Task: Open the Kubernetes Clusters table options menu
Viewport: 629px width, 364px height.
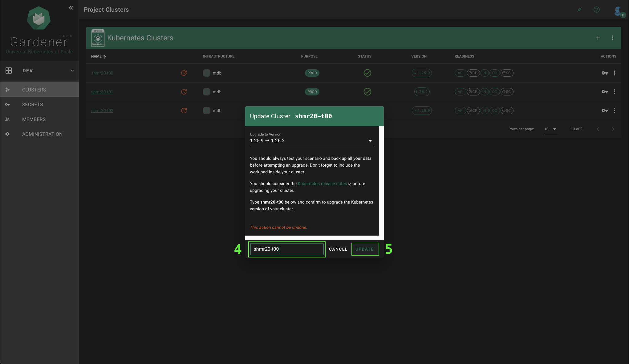Action: tap(612, 38)
